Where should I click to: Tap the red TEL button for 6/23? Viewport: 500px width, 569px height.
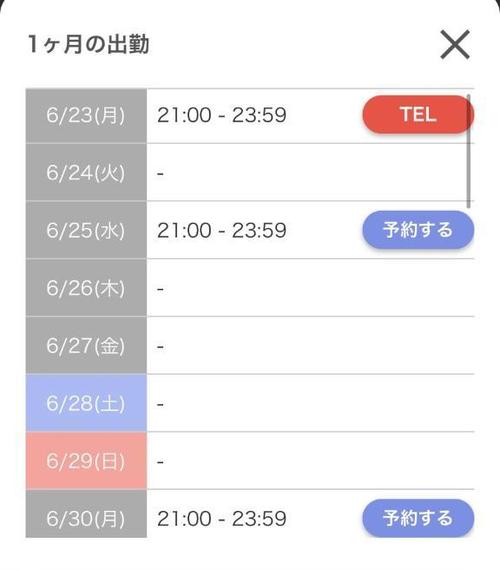(418, 114)
